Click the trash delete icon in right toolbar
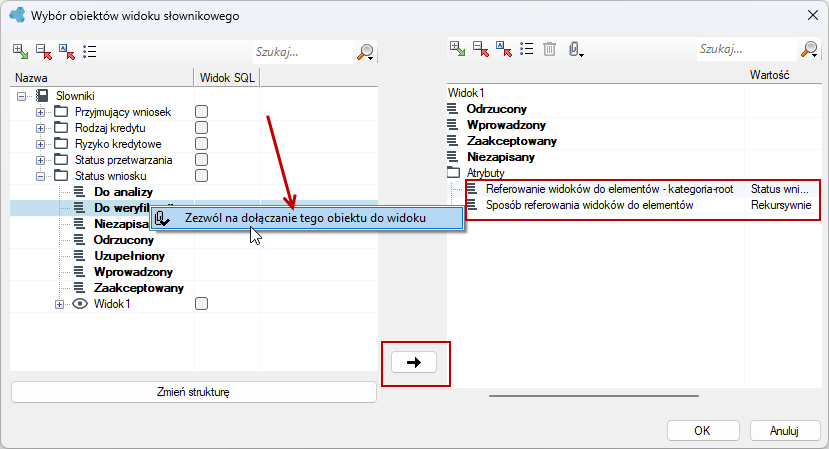The height and width of the screenshot is (449, 829). (549, 49)
